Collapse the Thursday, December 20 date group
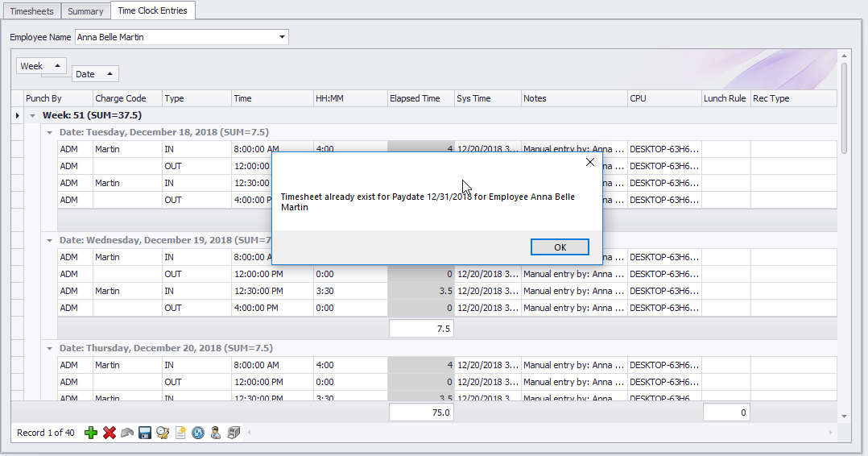The image size is (868, 456). click(x=50, y=348)
